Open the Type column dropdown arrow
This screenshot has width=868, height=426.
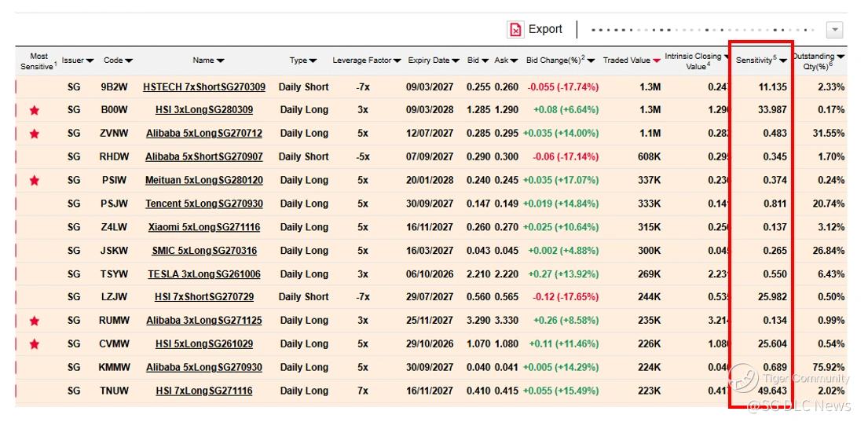click(313, 61)
